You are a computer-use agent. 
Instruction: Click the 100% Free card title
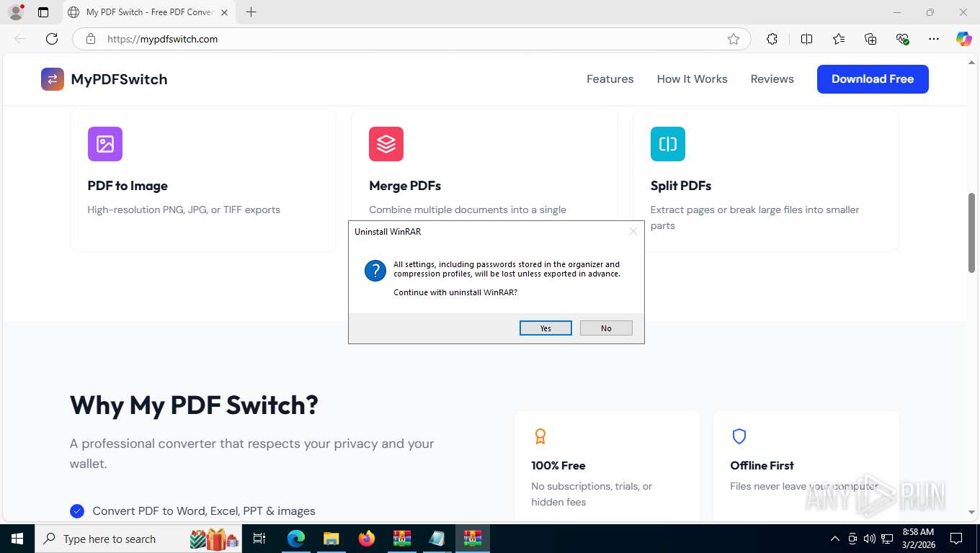558,466
